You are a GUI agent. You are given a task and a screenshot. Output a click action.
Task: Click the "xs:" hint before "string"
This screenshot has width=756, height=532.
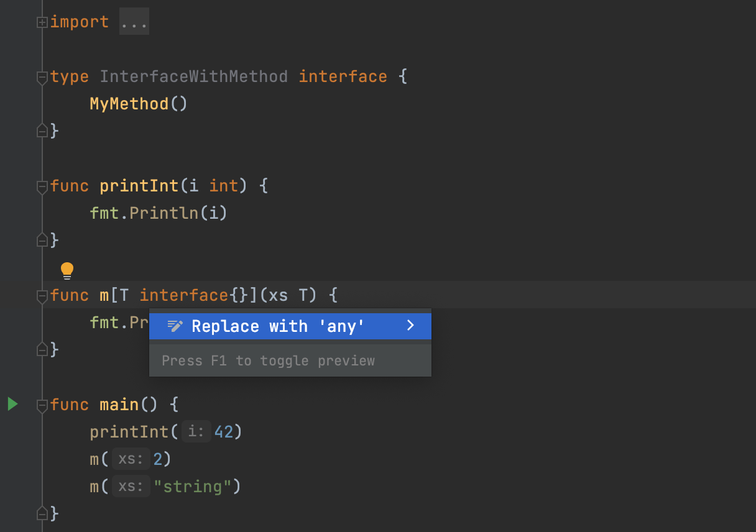click(131, 487)
